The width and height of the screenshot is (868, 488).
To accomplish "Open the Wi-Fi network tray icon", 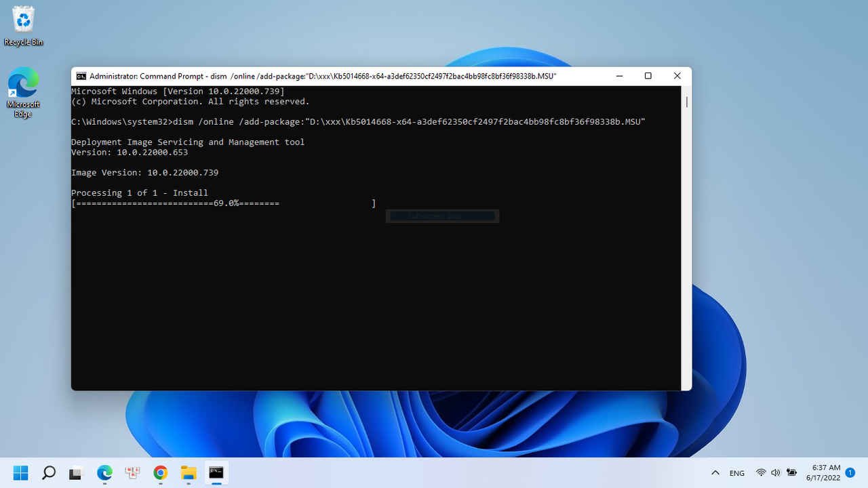I will [x=761, y=473].
